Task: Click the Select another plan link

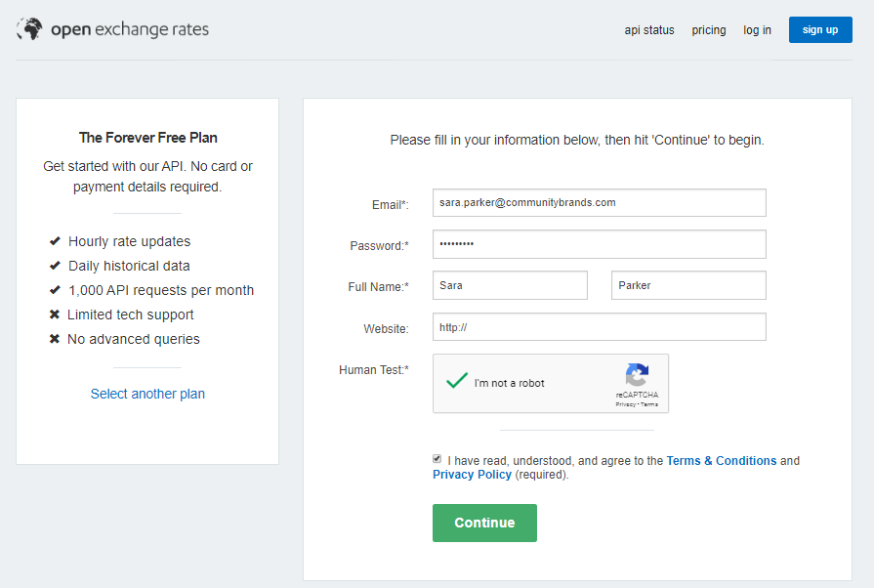Action: pos(147,394)
